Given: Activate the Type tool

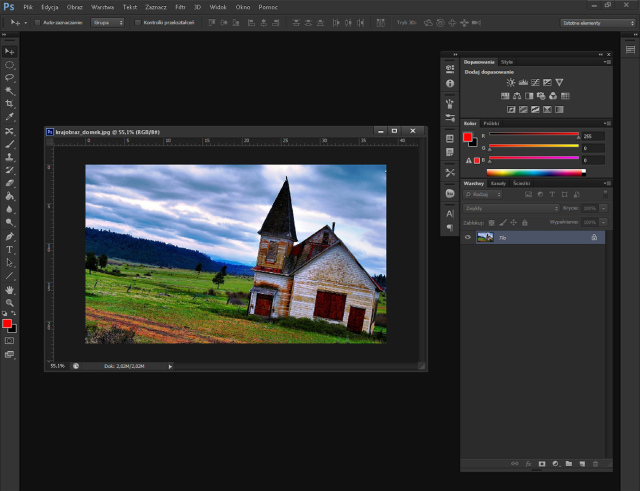Looking at the screenshot, I should pyautogui.click(x=9, y=249).
